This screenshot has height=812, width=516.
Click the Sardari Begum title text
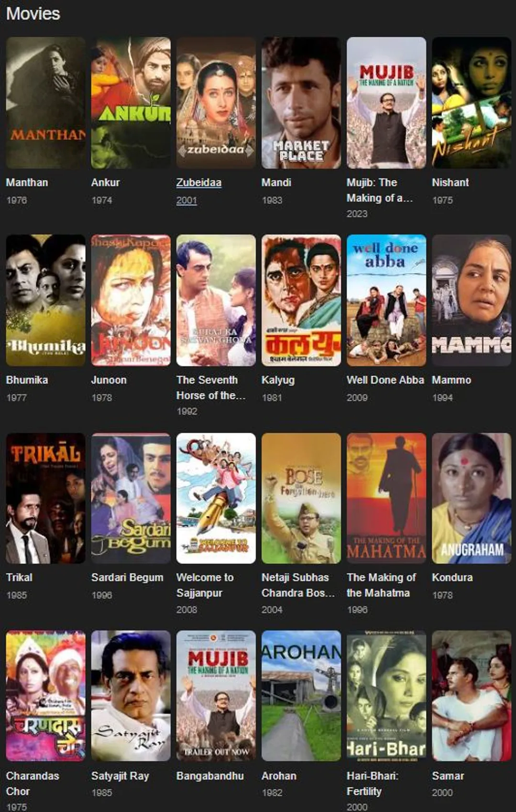pos(127,577)
